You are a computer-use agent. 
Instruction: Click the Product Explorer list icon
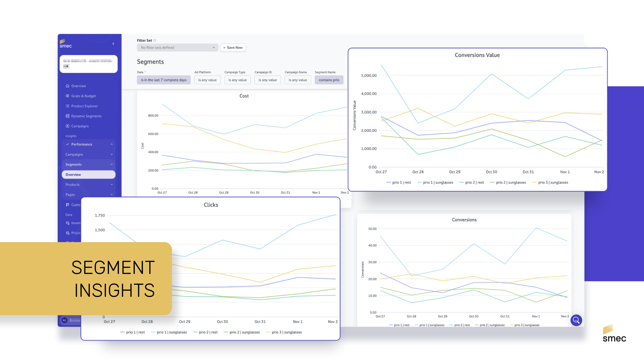pyautogui.click(x=67, y=106)
